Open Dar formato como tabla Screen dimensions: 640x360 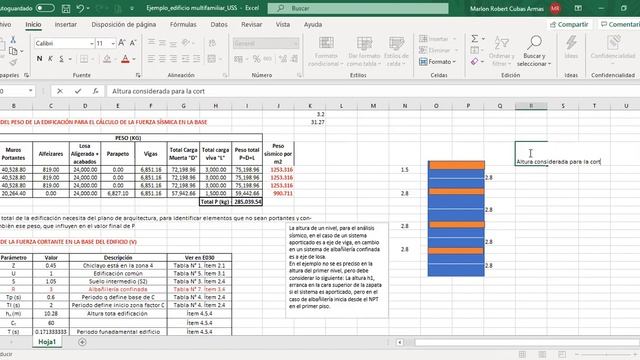364,51
